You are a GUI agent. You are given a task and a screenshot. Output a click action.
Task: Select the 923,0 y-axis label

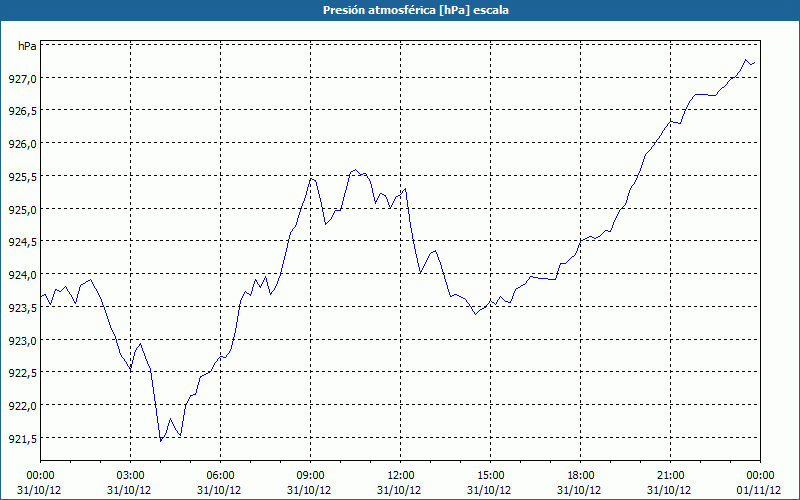coord(23,340)
